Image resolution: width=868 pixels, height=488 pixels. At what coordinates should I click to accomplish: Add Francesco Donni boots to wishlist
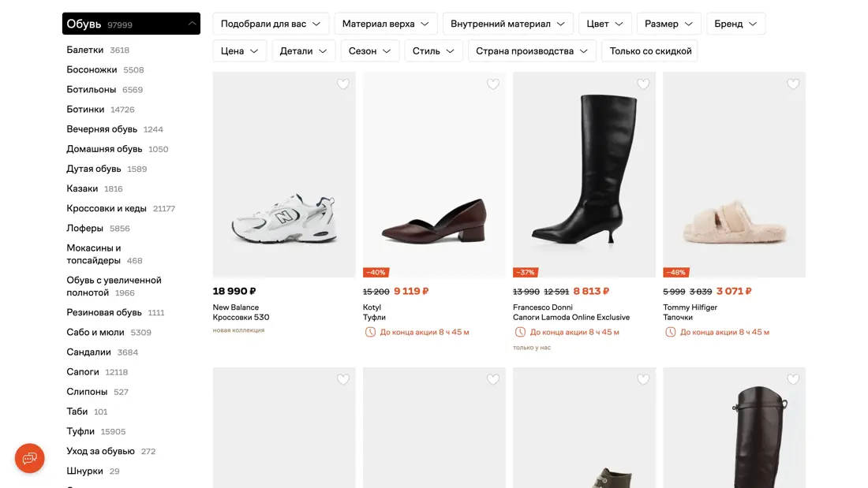pyautogui.click(x=642, y=84)
